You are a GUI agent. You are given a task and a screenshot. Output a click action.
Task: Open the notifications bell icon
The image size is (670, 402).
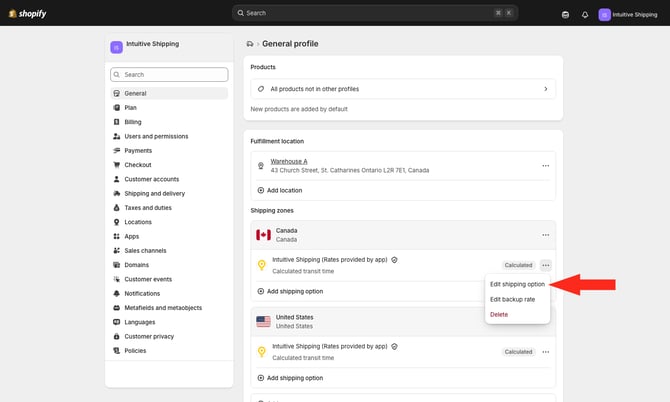(x=585, y=15)
